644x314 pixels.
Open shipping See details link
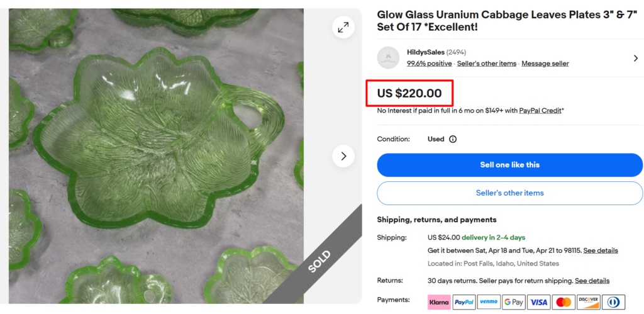[x=600, y=250]
